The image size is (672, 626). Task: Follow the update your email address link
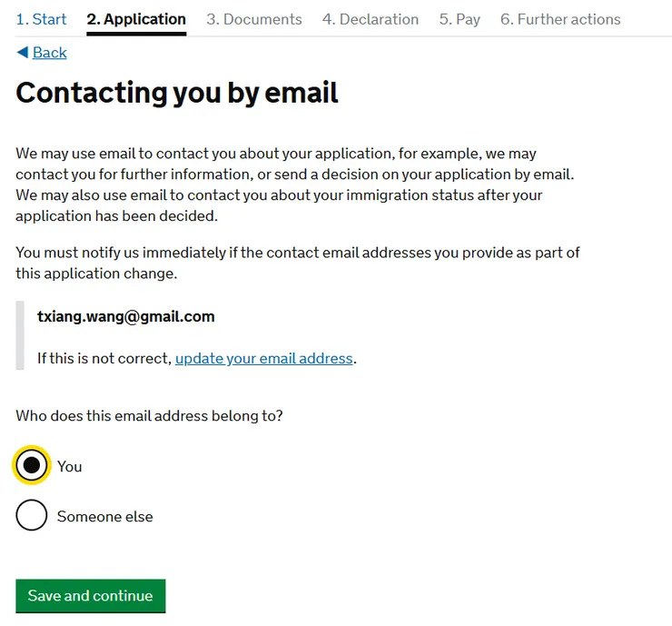263,358
